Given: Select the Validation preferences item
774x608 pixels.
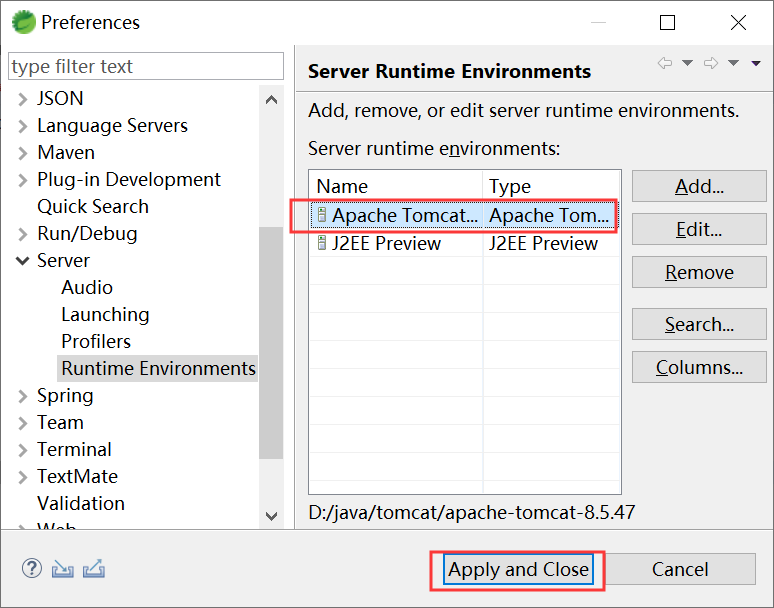Looking at the screenshot, I should tap(81, 503).
